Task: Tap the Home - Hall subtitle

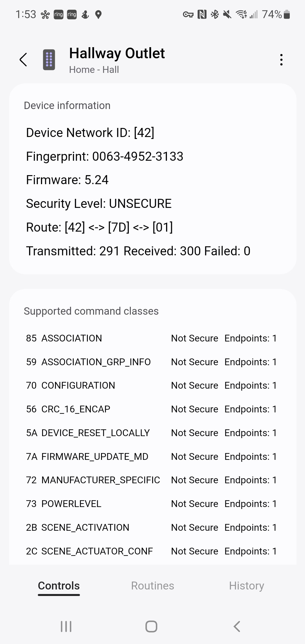Action: [x=94, y=69]
